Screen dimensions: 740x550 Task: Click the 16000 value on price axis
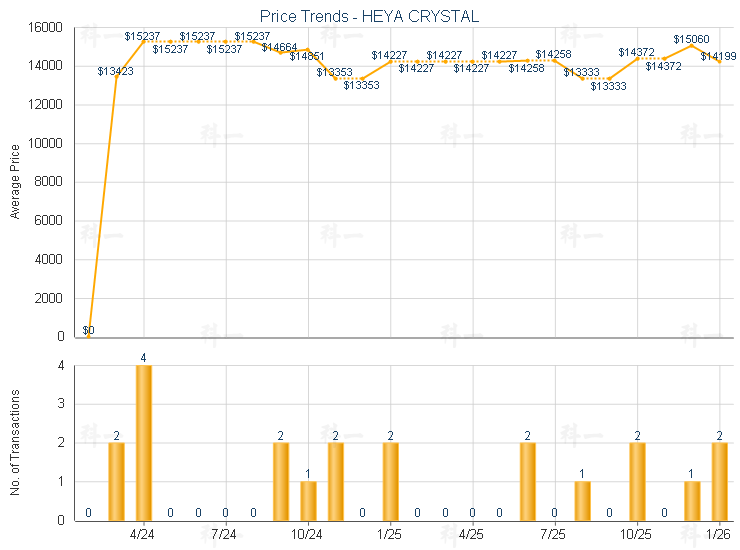pos(50,27)
